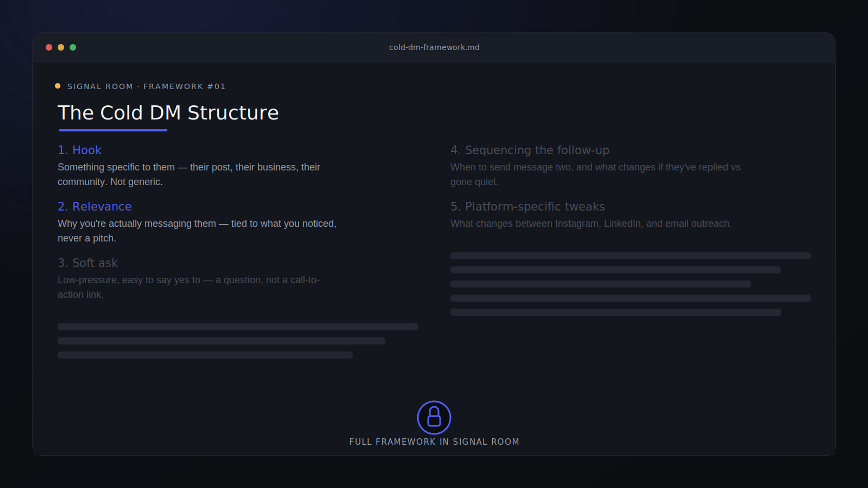Click the SIGNAL ROOM · FRAMEWORK #01 label

[x=146, y=86]
